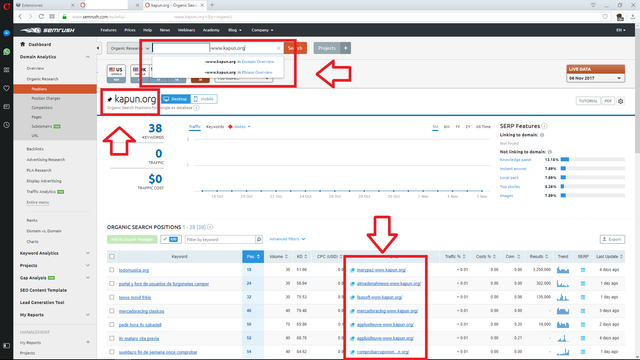
Task: Open the Live Data date dropdown
Action: (x=595, y=78)
